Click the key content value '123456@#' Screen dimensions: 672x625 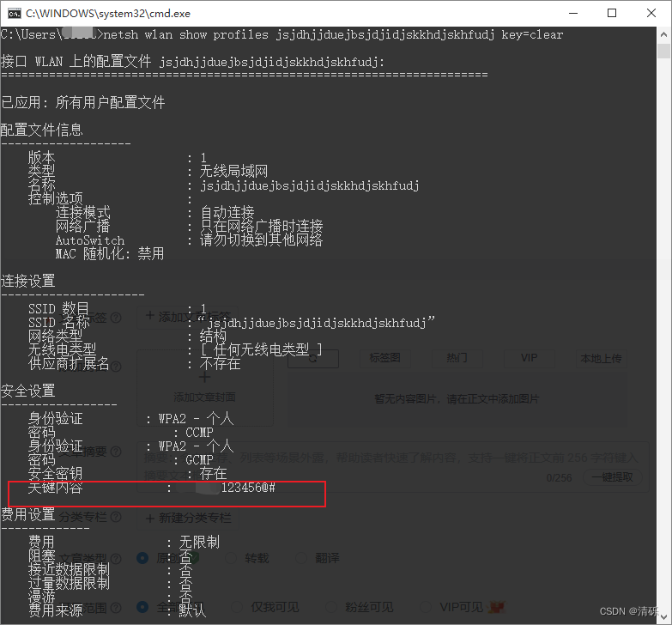pos(248,488)
